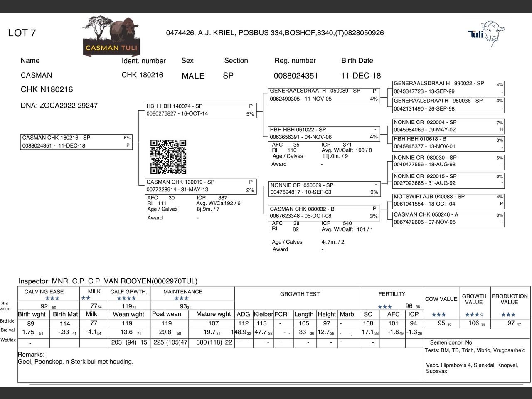
Task: Click the Cow Value star rating
Action: click(438, 315)
